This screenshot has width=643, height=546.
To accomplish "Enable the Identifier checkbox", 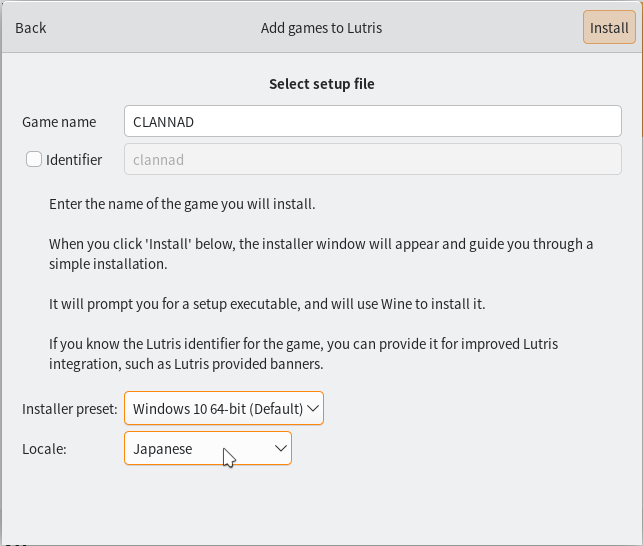I will point(34,159).
